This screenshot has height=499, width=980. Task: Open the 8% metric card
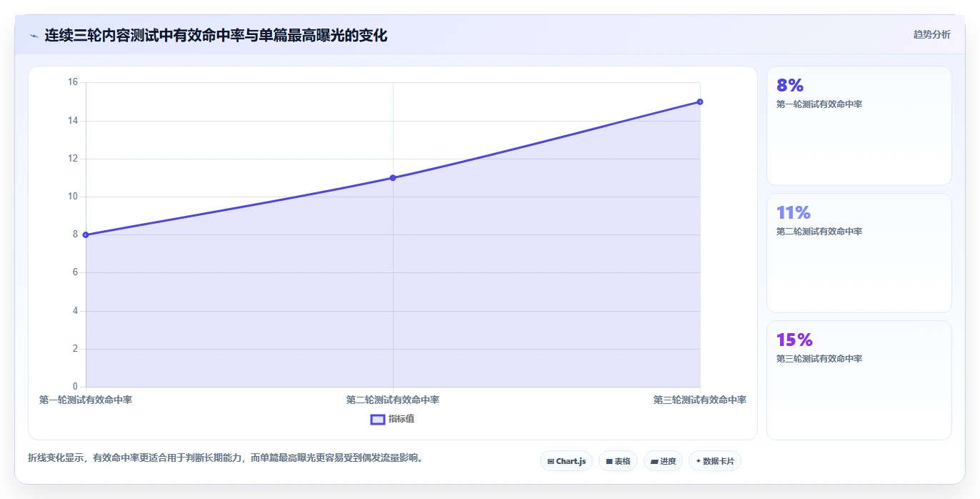(859, 126)
